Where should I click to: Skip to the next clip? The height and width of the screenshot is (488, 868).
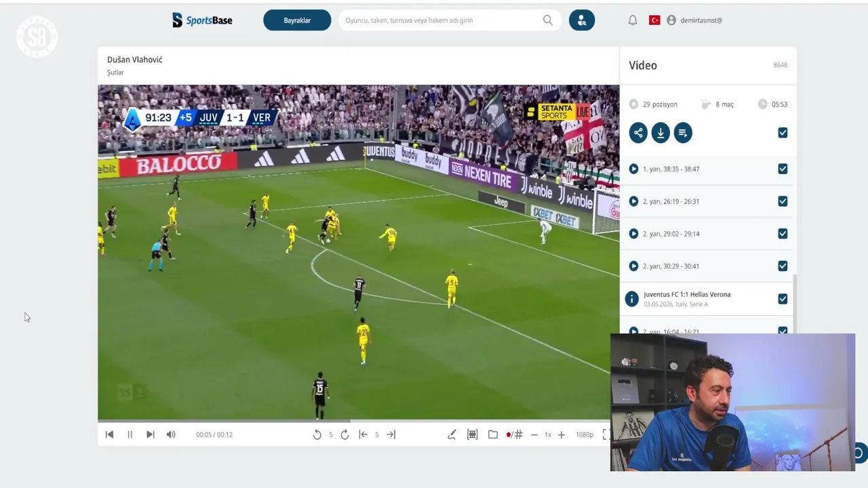(x=151, y=434)
